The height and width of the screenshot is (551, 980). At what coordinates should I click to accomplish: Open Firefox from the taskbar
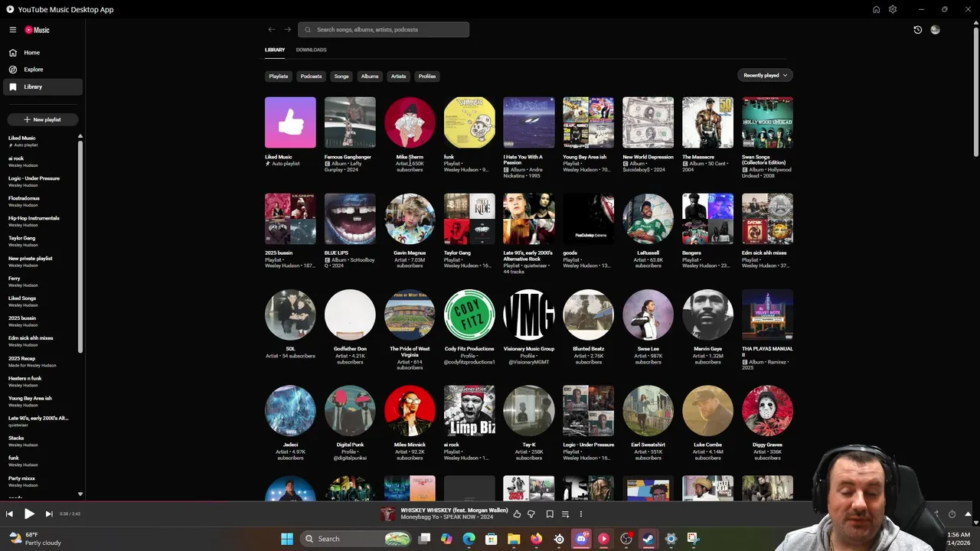pyautogui.click(x=536, y=539)
